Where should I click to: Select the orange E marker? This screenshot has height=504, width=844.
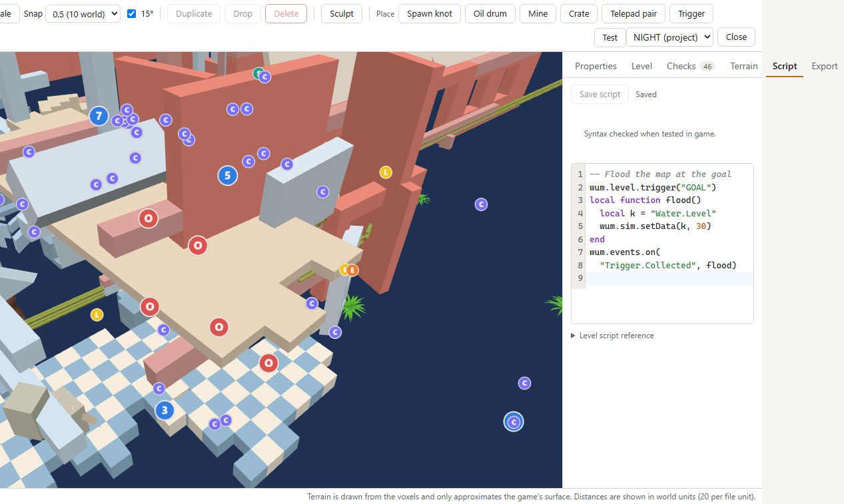coord(352,270)
